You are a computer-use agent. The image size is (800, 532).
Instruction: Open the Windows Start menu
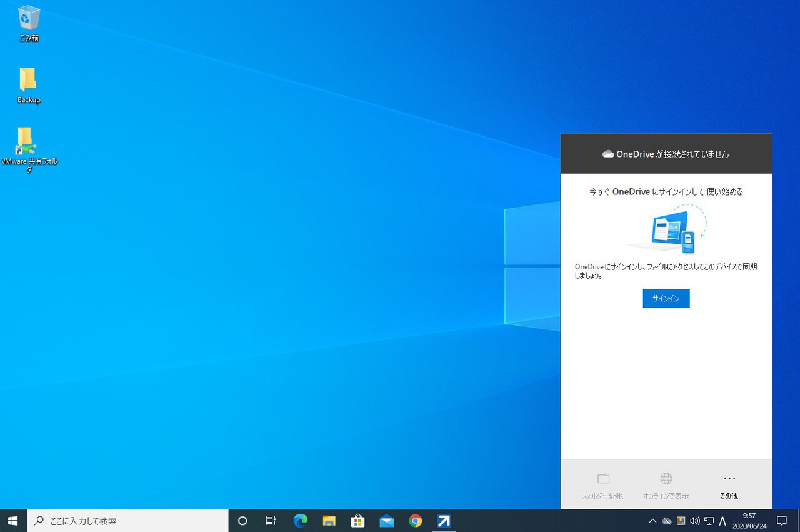click(13, 521)
